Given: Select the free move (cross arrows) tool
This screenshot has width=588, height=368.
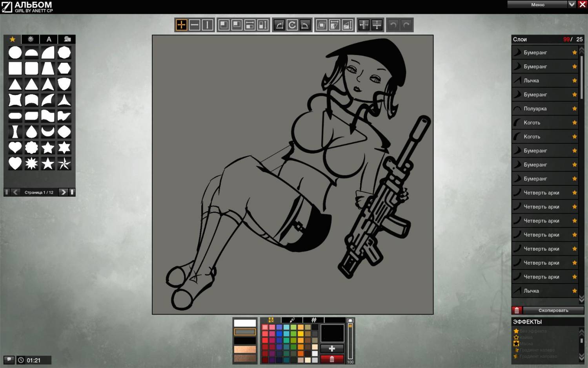Looking at the screenshot, I should [181, 25].
